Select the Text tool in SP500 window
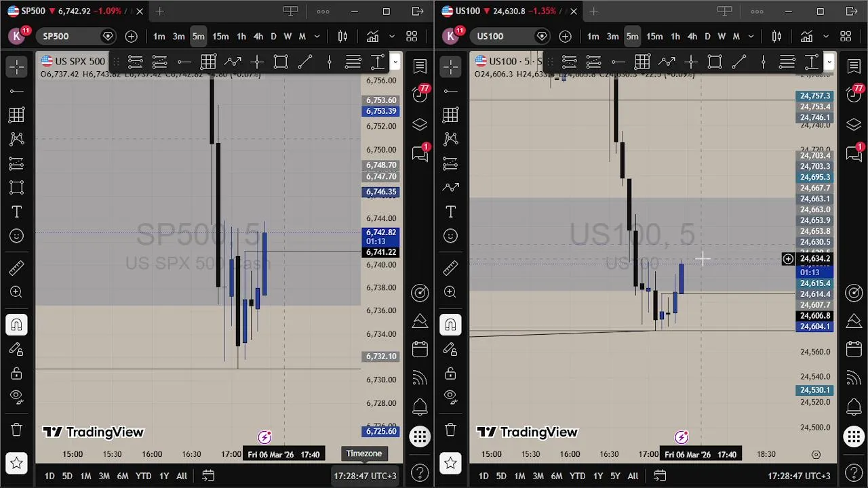Image resolution: width=868 pixels, height=488 pixels. click(x=17, y=212)
